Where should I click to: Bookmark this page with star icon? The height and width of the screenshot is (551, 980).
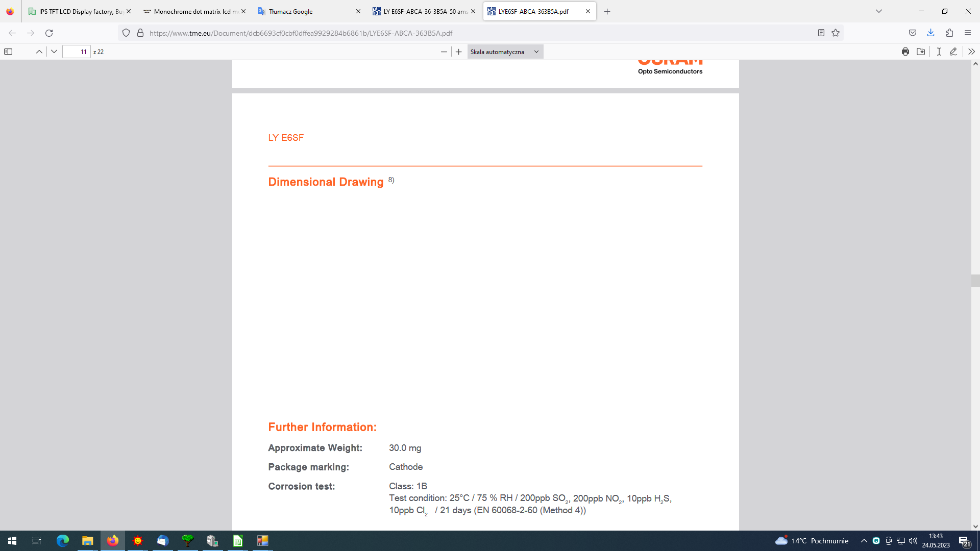pos(836,33)
